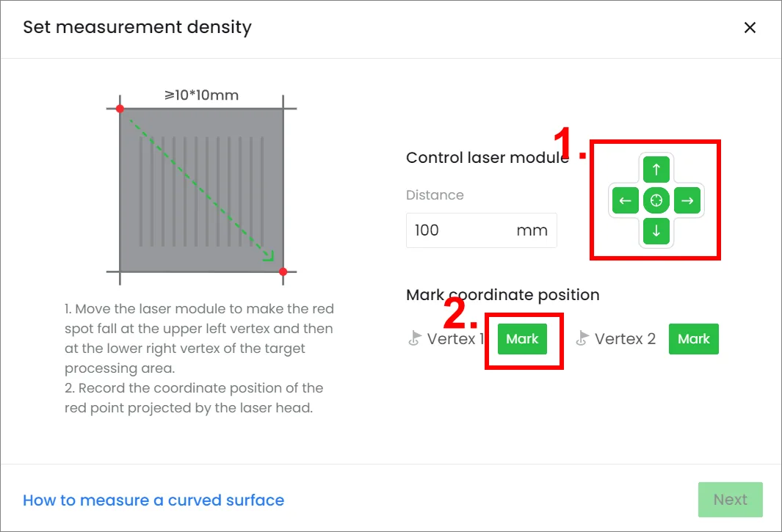Click the green dashed diagonal arrow
782x532 pixels.
[201, 190]
